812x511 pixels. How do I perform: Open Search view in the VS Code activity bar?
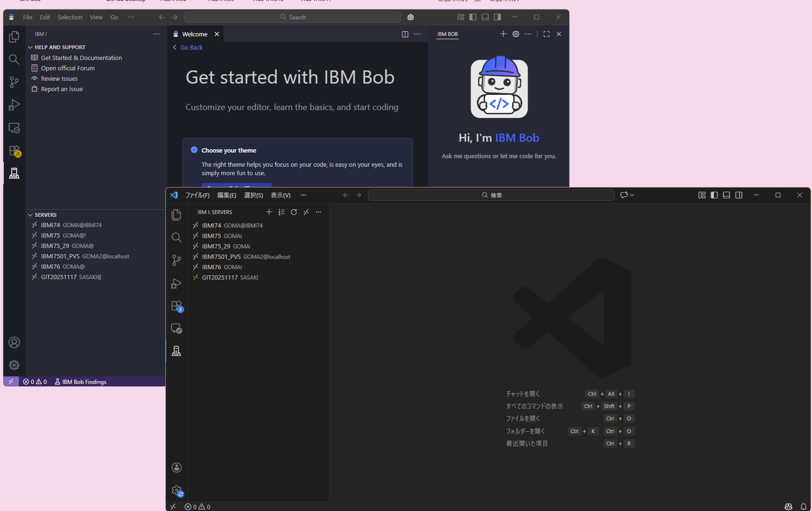pos(177,237)
